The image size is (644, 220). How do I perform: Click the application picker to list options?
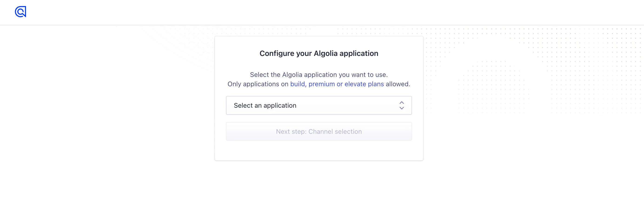coord(319,105)
